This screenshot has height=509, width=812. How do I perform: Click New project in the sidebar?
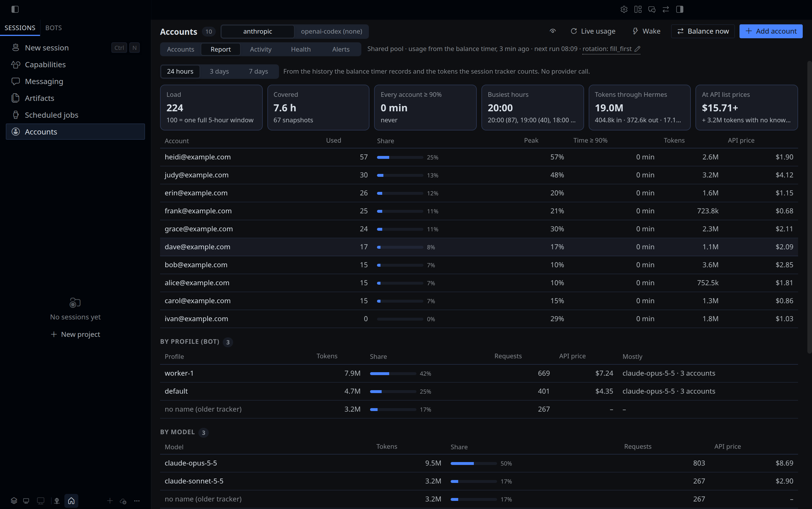(75, 334)
